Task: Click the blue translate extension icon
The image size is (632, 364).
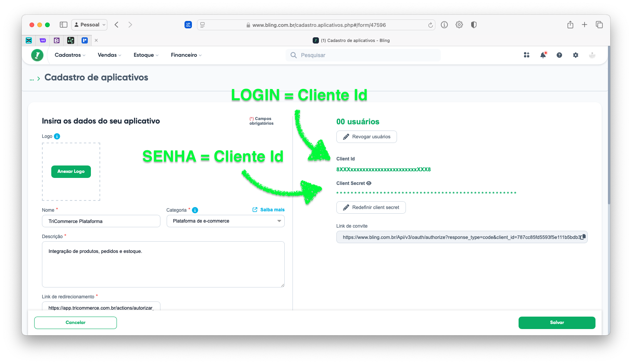Action: pos(188,24)
